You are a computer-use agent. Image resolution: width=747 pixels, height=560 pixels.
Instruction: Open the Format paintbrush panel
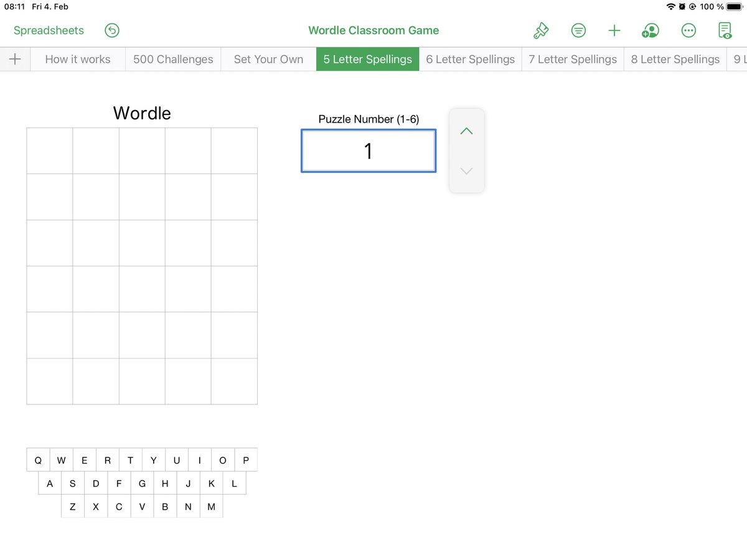pos(541,30)
